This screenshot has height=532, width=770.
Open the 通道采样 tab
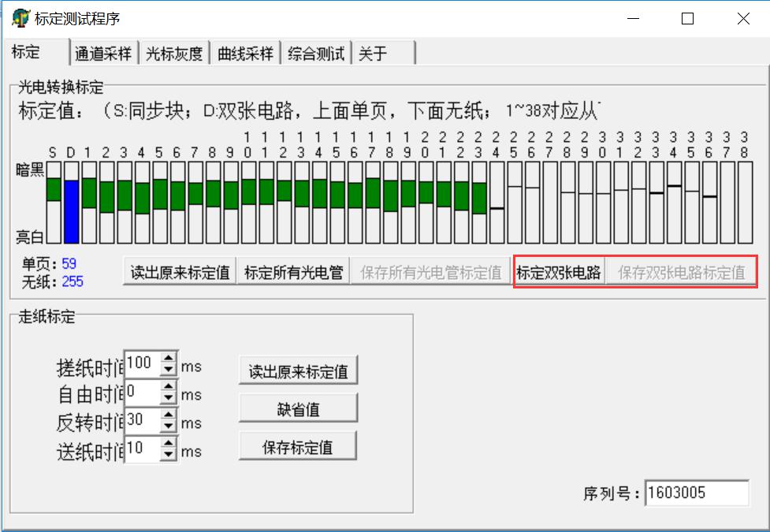(103, 53)
